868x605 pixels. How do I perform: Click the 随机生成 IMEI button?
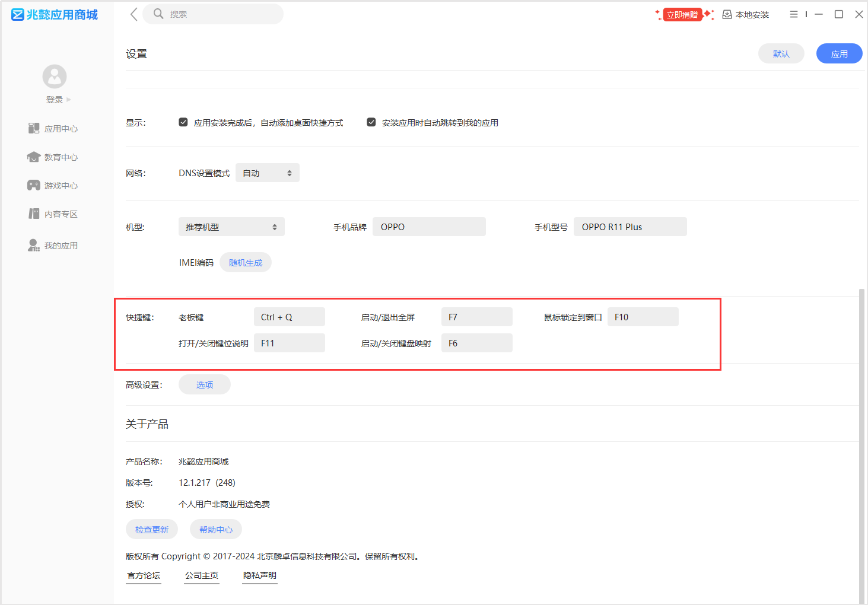pyautogui.click(x=246, y=263)
